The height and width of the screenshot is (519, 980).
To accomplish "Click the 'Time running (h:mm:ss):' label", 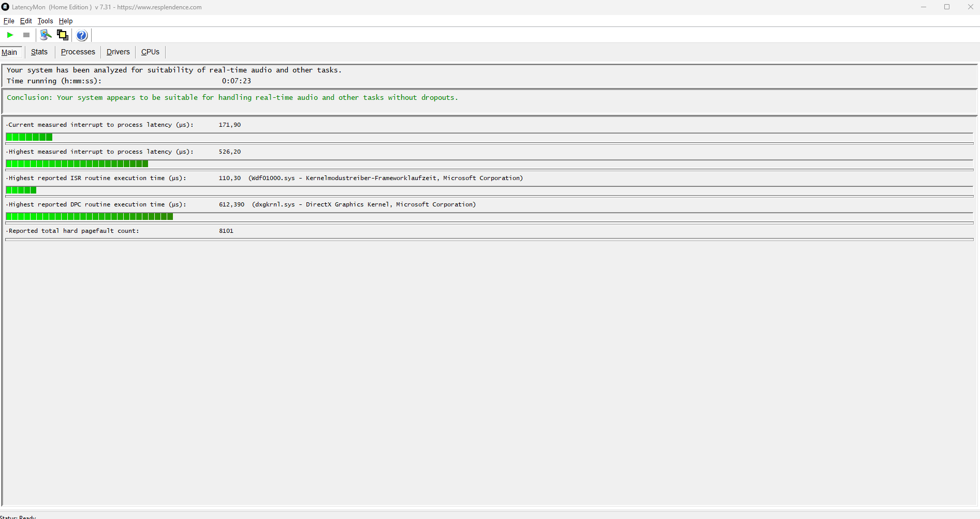I will [x=54, y=81].
